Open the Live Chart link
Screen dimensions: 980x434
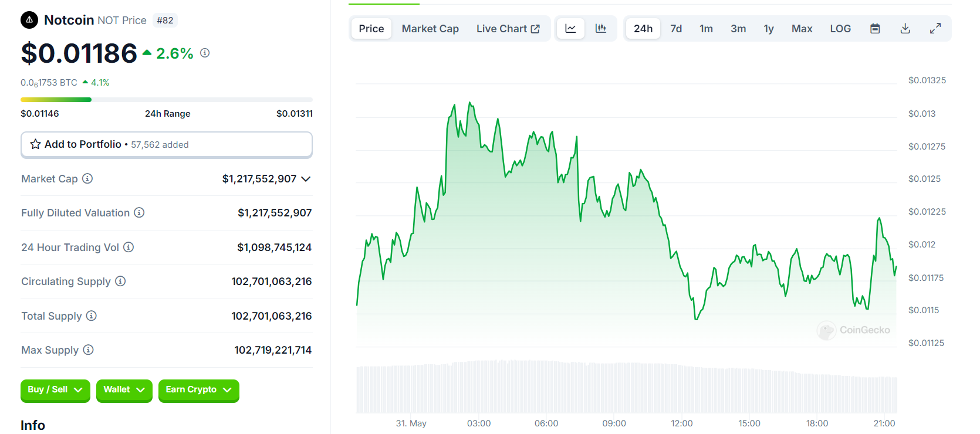[x=508, y=29]
